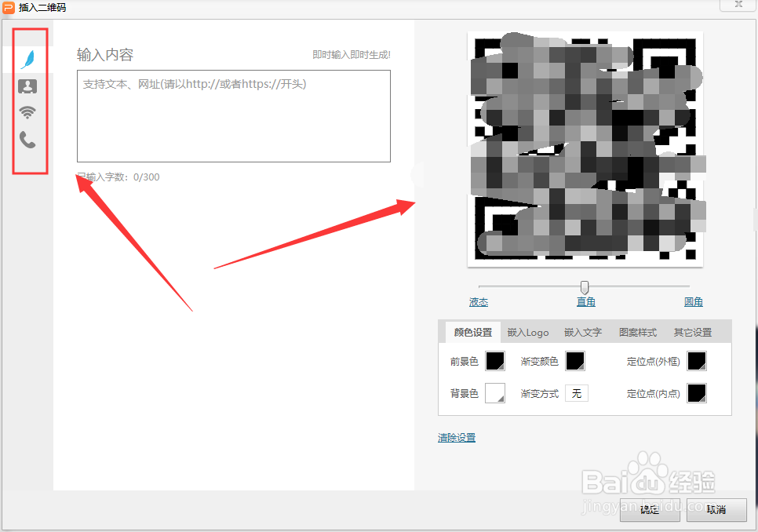Open the 渐变方式 dropdown showing 无
The image size is (758, 532).
(577, 393)
